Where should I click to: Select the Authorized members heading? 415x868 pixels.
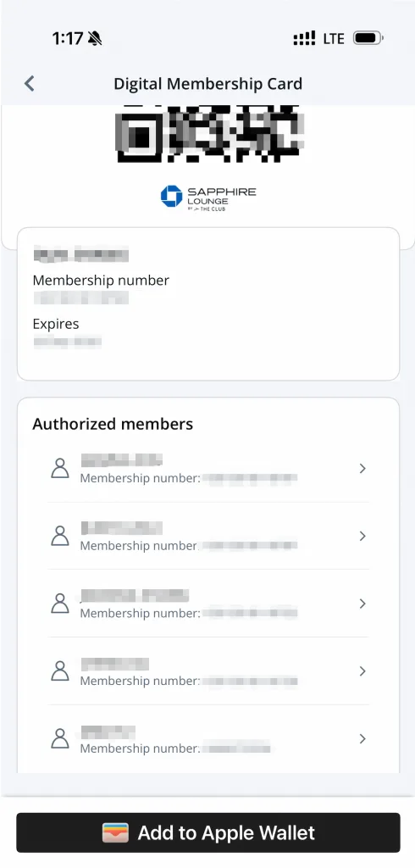click(x=113, y=424)
